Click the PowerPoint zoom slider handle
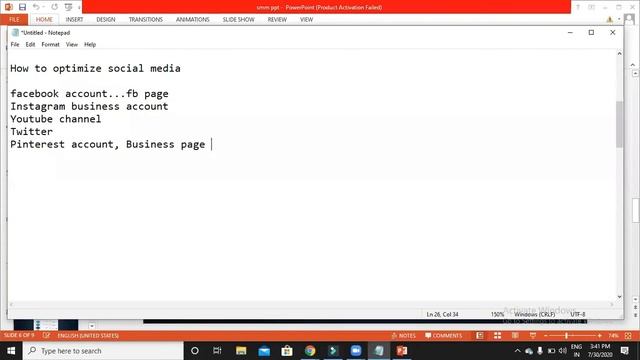The width and height of the screenshot is (640, 360). 567,336
